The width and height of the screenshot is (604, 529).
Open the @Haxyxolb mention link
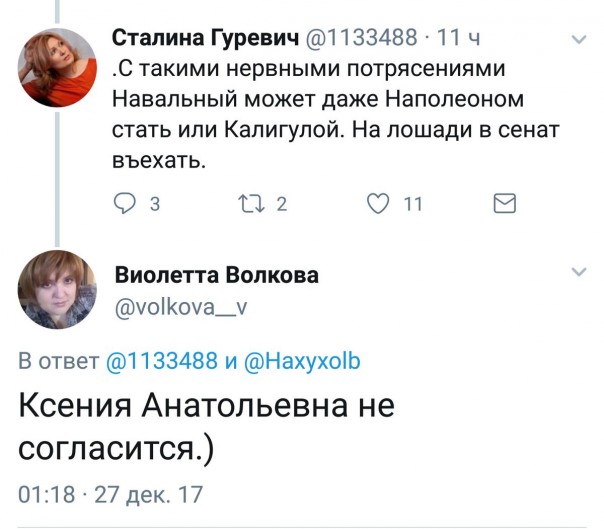pos(301,362)
